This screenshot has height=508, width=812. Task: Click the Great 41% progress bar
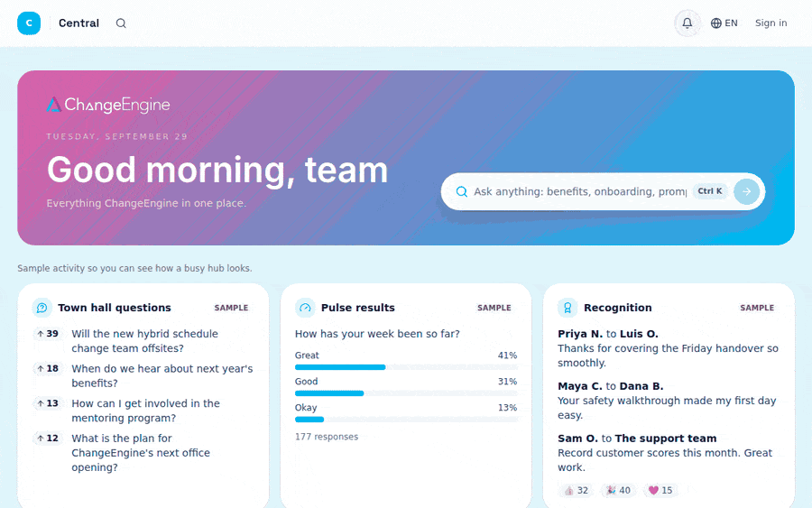[x=406, y=367]
